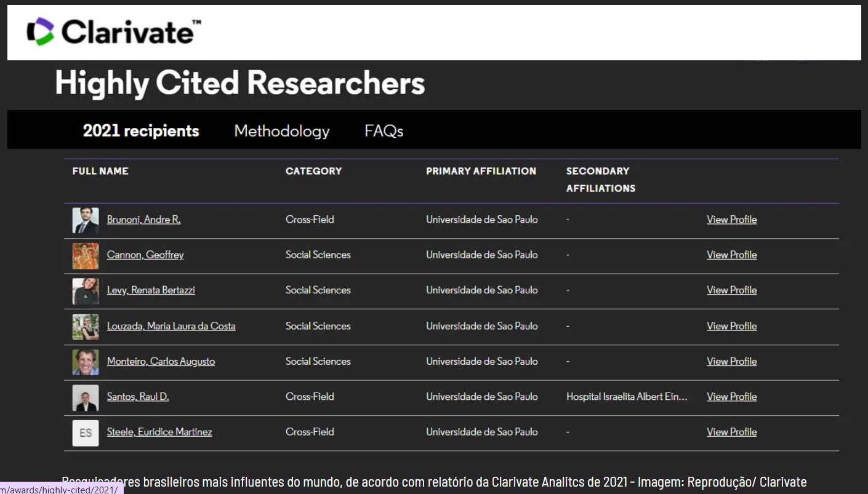Click the image caption about Clarivate Analitcs

[434, 482]
